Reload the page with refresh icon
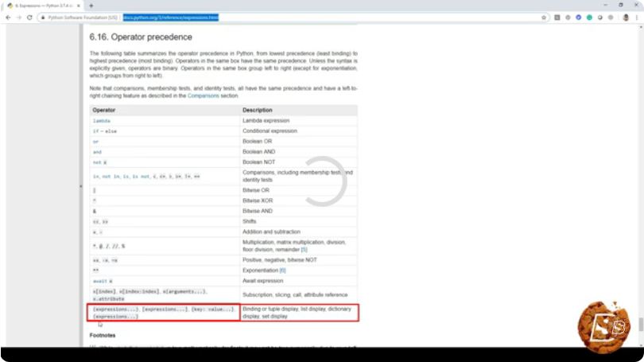The image size is (644, 362). pos(29,18)
